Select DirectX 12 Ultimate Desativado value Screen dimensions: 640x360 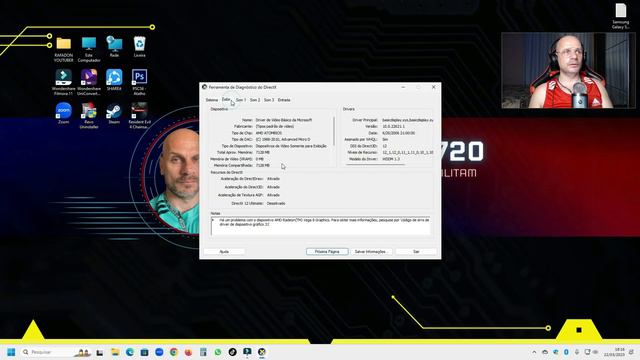[276, 203]
